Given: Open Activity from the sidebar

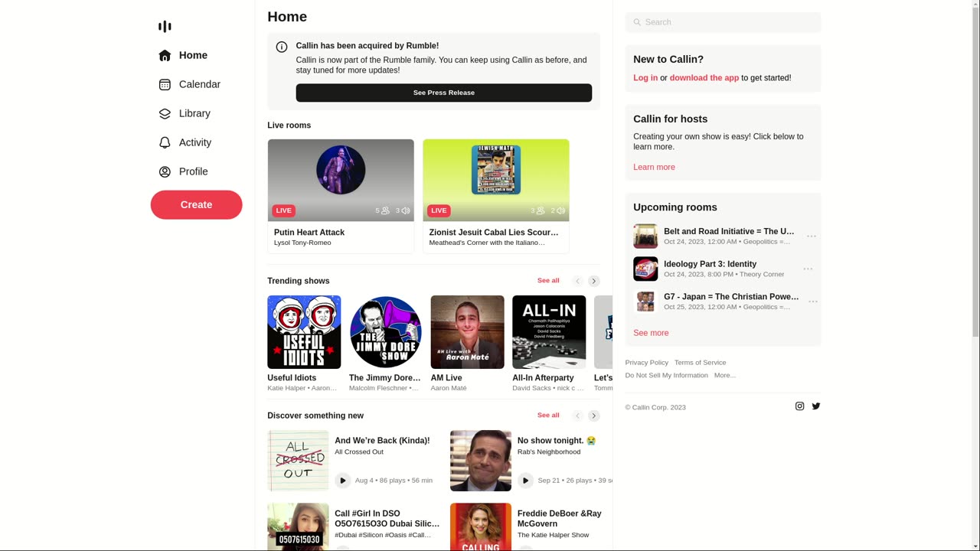Looking at the screenshot, I should click(185, 142).
